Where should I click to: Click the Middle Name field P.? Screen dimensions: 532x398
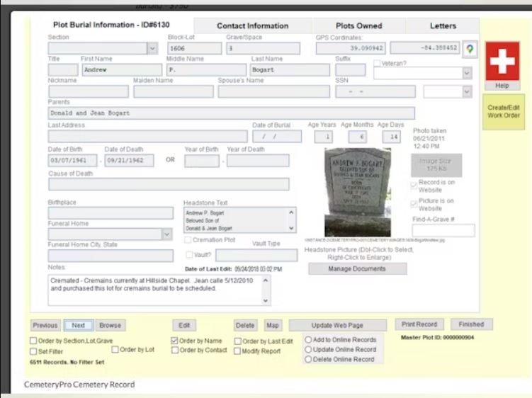[x=206, y=70]
